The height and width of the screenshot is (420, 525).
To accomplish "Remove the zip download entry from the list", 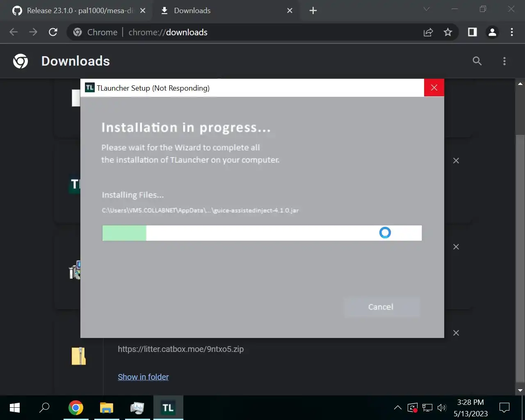I will point(456,333).
